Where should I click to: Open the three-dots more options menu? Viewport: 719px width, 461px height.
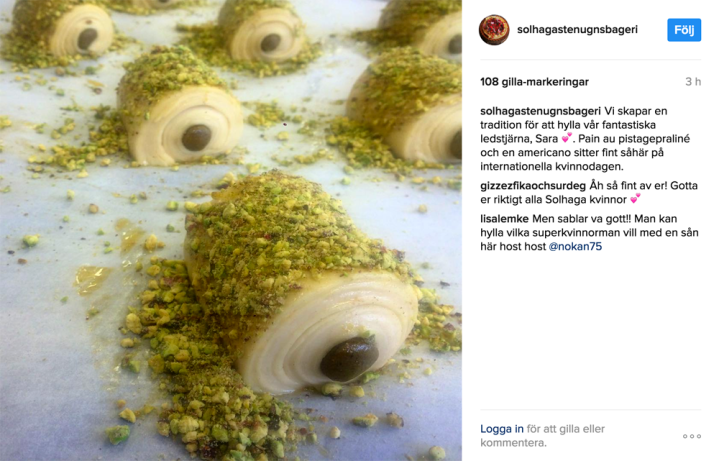pyautogui.click(x=691, y=436)
